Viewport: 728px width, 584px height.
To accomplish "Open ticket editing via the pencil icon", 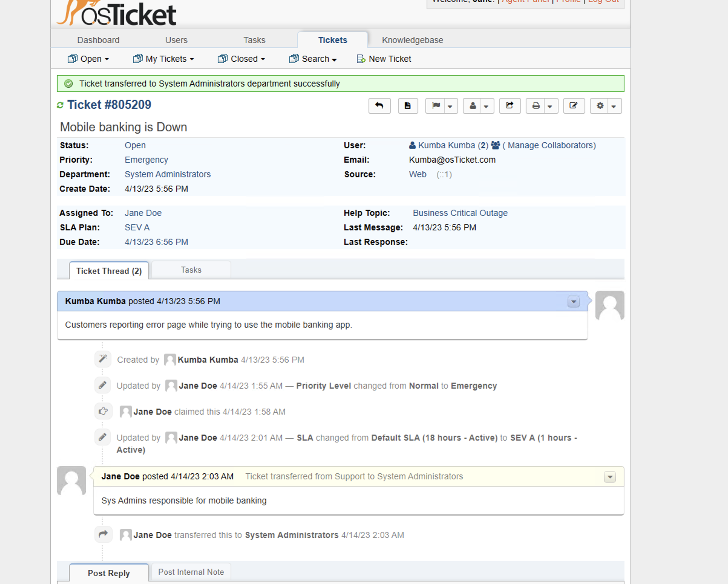I will tap(574, 106).
